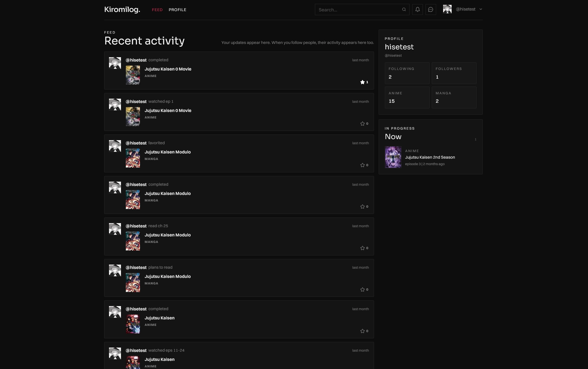Viewport: 588px width, 369px height.
Task: Star the completed Jujutsu Kaisen anime post
Action: 364,331
